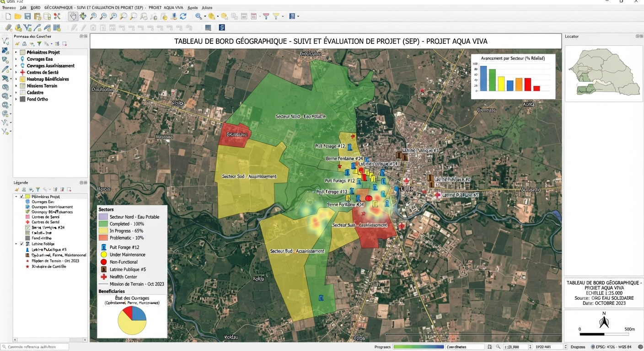Click the first brush icon in Légende panel toolbar
The height and width of the screenshot is (351, 644).
[x=17, y=190]
